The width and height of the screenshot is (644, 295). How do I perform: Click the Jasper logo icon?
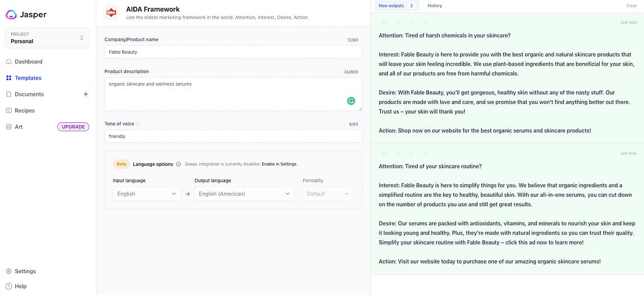click(x=11, y=15)
